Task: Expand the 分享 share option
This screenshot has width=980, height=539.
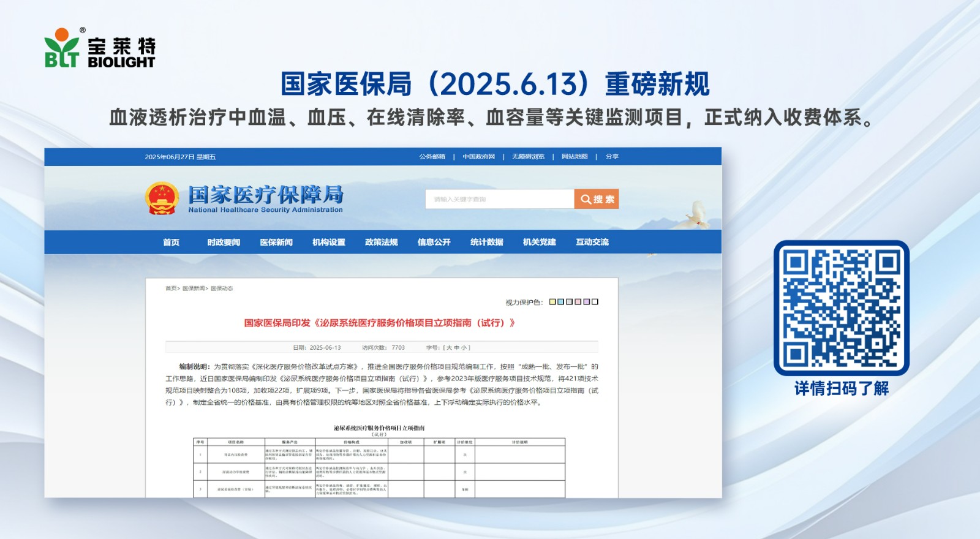Action: click(x=612, y=157)
